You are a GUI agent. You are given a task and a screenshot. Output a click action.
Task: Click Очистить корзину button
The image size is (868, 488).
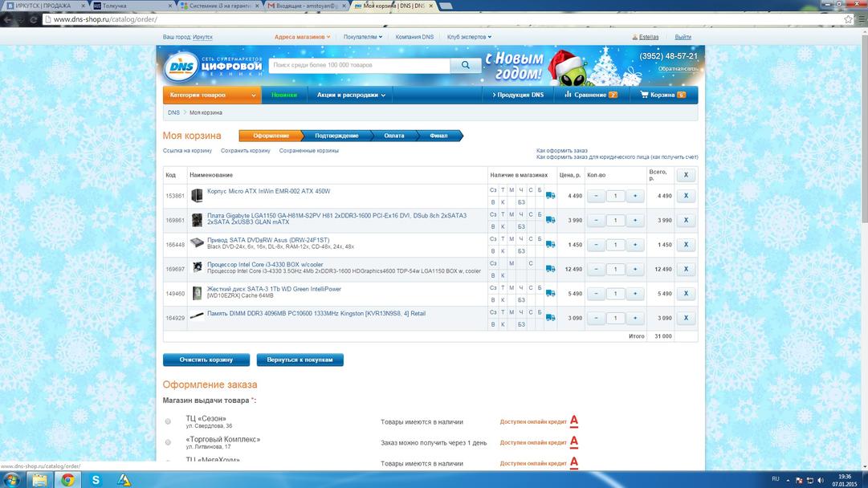coord(206,360)
